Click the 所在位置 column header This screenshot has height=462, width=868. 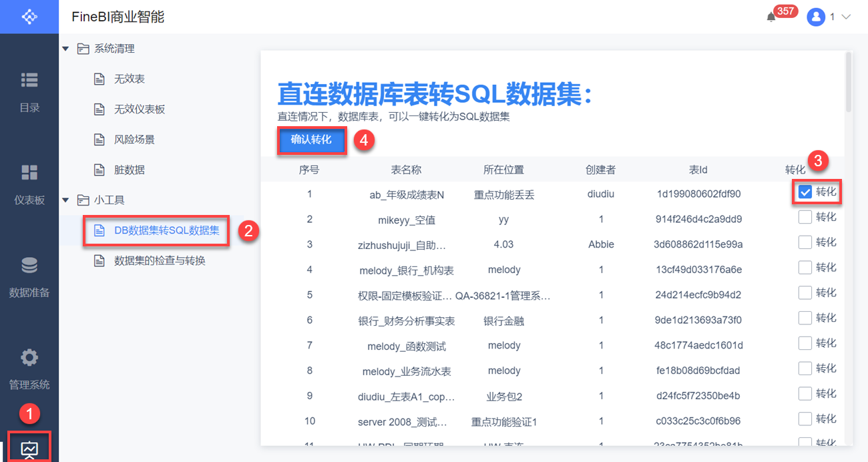[x=503, y=170]
